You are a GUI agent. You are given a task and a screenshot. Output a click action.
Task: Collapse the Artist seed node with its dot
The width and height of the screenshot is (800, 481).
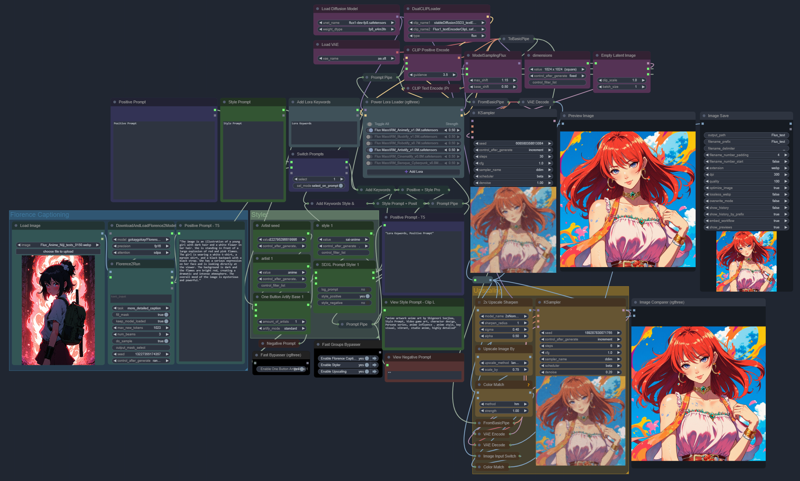tap(257, 225)
